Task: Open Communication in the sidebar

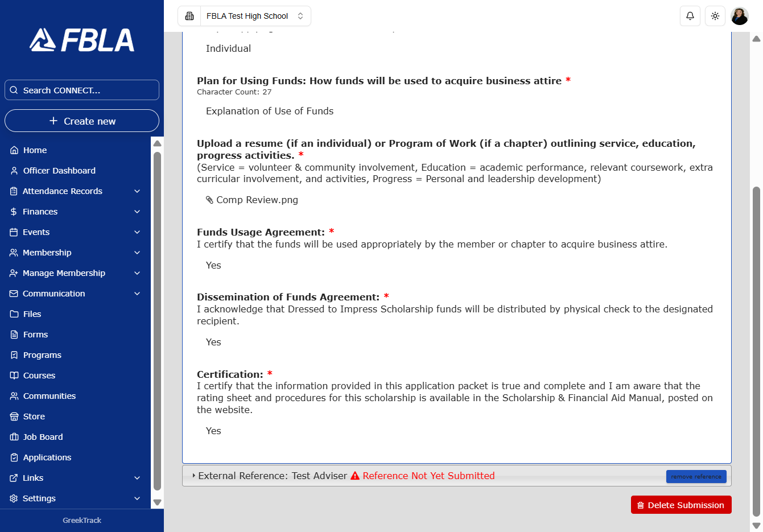Action: tap(75, 294)
